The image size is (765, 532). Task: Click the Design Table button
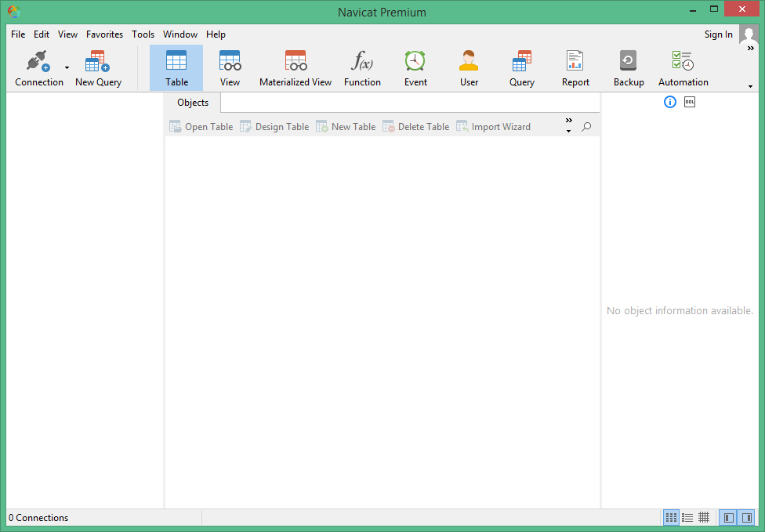(x=274, y=127)
